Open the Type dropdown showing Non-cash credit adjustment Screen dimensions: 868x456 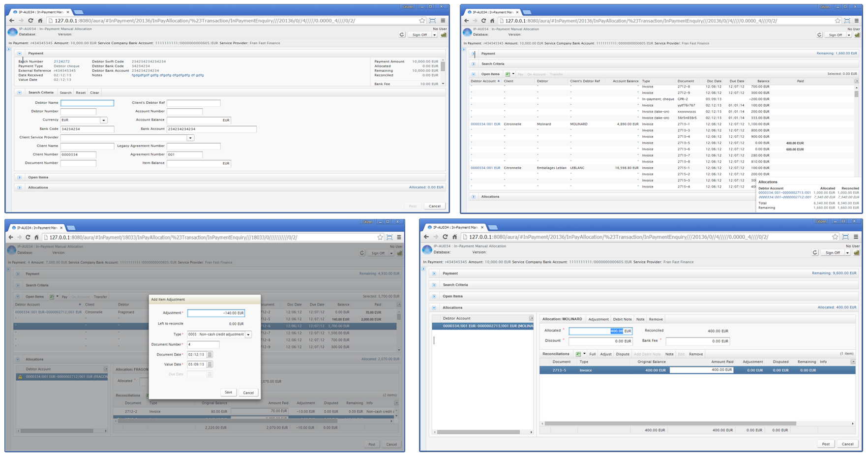click(x=248, y=334)
